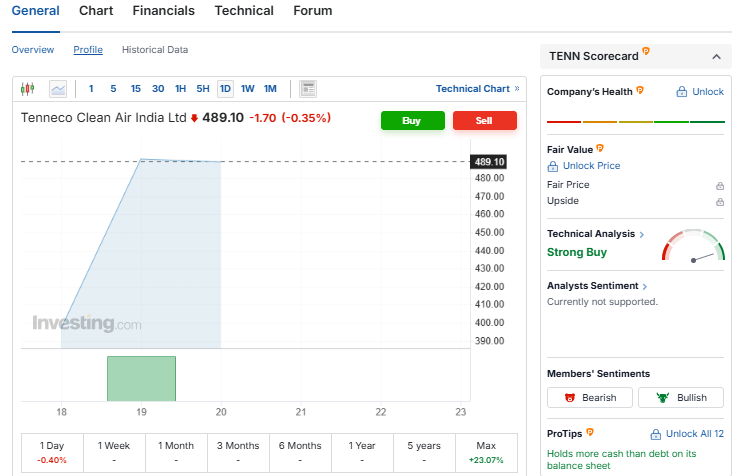
Task: Select the 1 Day performance range
Action: [x=52, y=453]
